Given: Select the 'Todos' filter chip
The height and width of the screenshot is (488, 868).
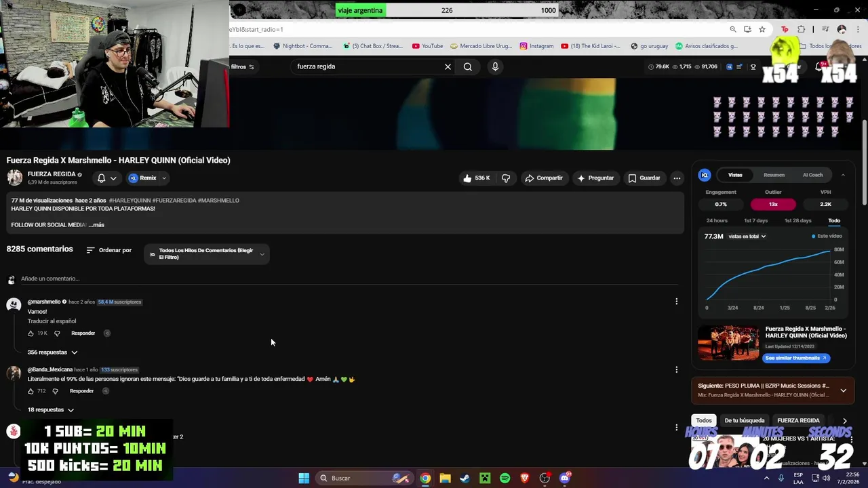Looking at the screenshot, I should click(704, 421).
